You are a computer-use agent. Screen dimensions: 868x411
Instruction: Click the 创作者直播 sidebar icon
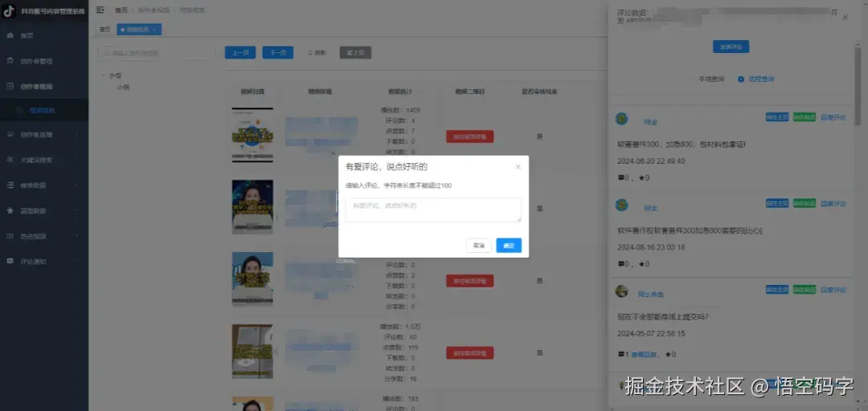coord(10,134)
